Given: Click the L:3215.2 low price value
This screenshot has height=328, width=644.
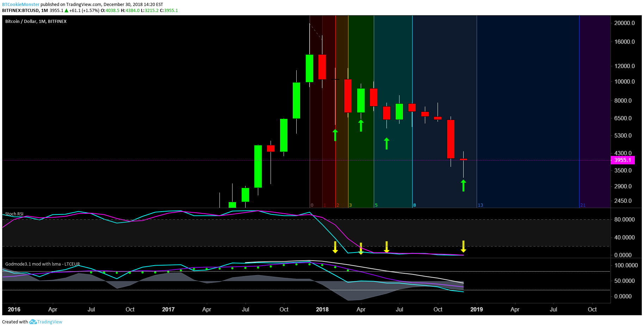Looking at the screenshot, I should tap(150, 11).
